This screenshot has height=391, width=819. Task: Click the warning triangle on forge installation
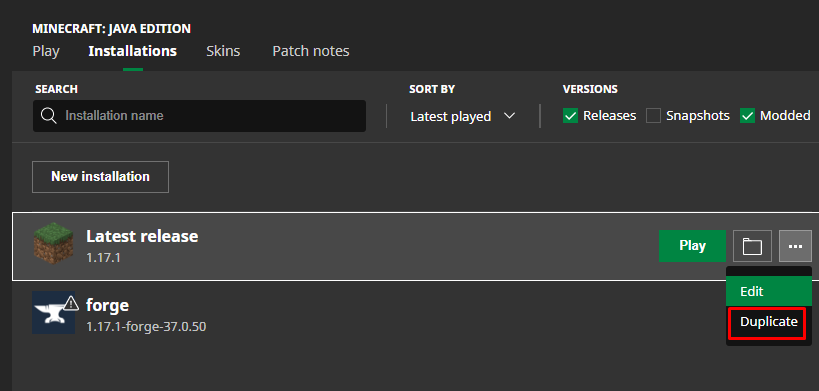click(71, 302)
